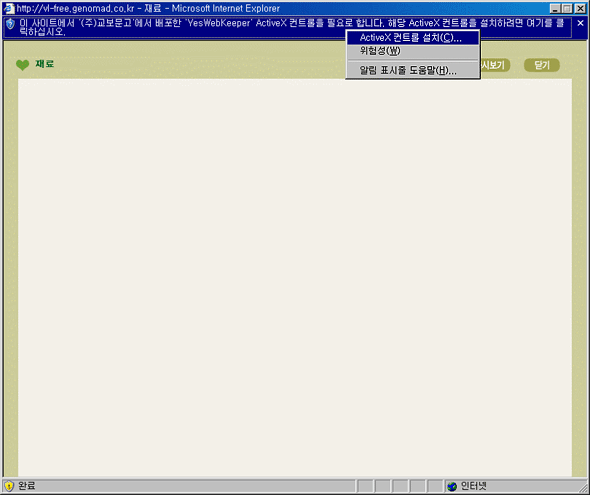Click the green heart icon beside 재료

[x=23, y=65]
